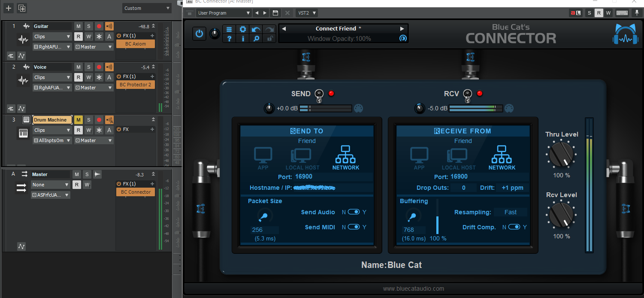Image resolution: width=644 pixels, height=298 pixels.
Task: Click the SEND MIDI connector icon
Action: pos(359,108)
